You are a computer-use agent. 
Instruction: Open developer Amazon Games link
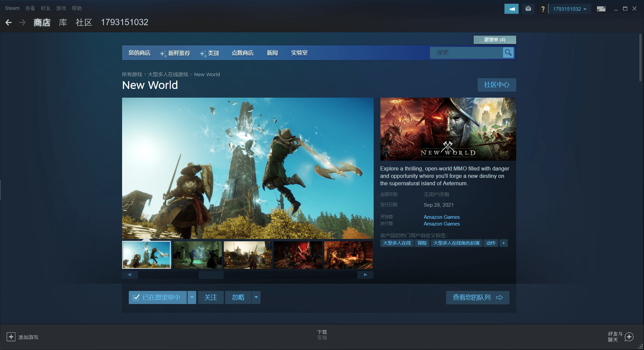tap(442, 217)
